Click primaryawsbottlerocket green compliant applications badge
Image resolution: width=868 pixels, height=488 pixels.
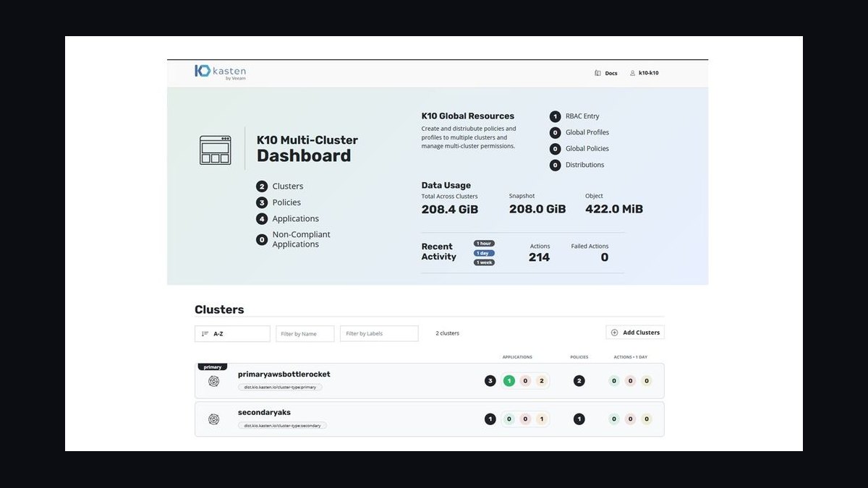(509, 381)
